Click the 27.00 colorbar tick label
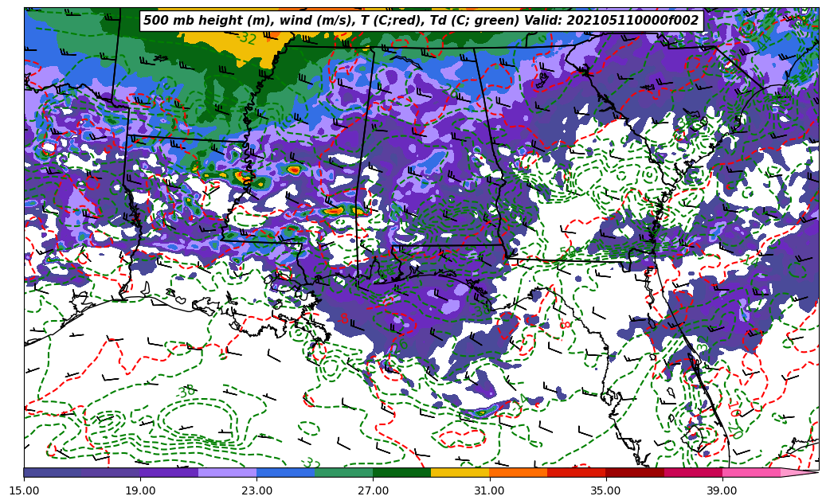This screenshot has height=504, width=826. tap(373, 490)
